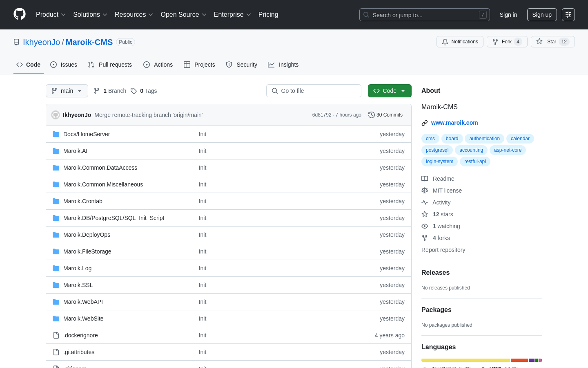Click the tag icon next to 0 Tags
The image size is (588, 368).
(x=134, y=91)
